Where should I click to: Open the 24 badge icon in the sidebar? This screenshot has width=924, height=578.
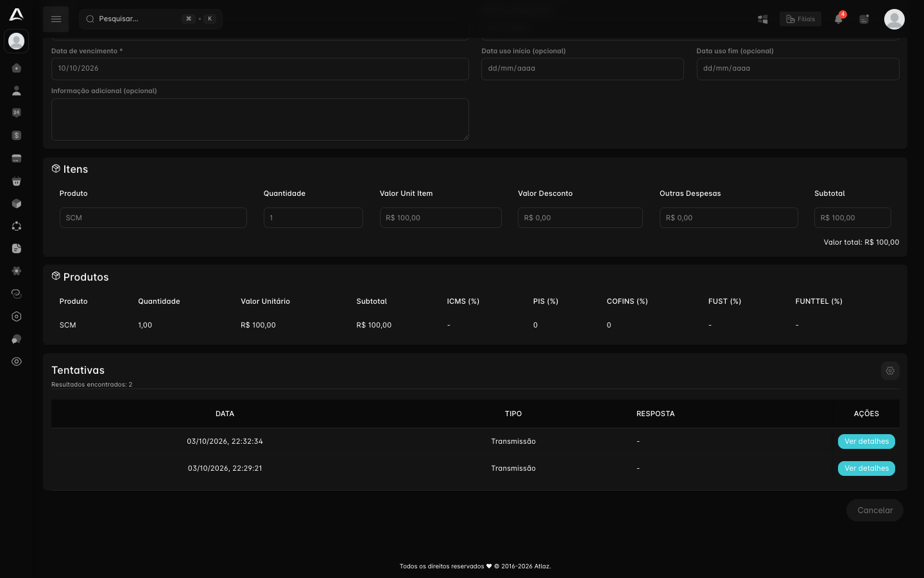pos(17,113)
